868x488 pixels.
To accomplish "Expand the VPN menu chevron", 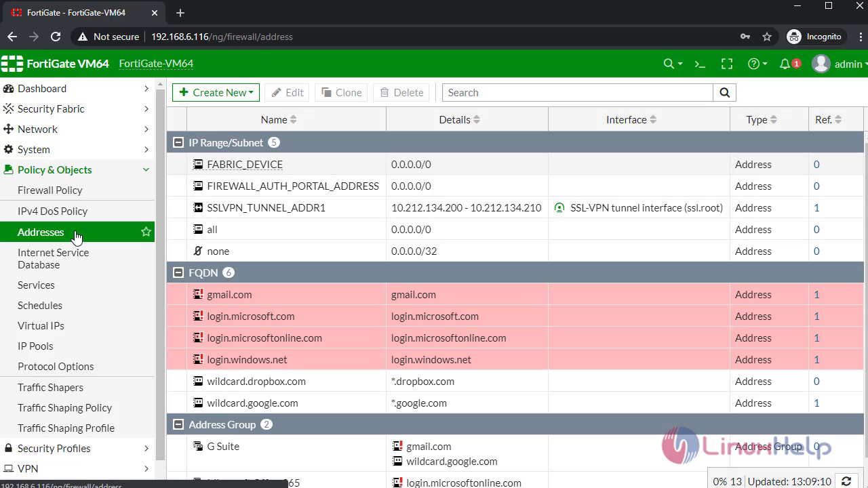I will point(146,468).
